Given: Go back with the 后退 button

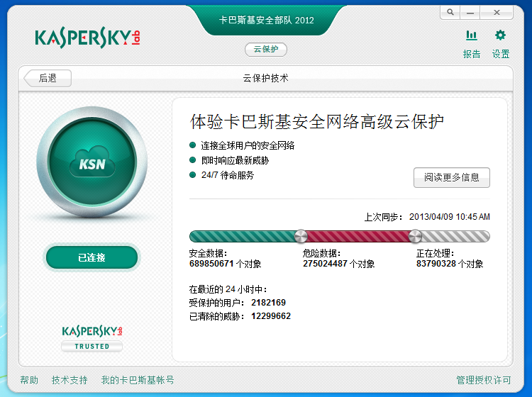Looking at the screenshot, I should [48, 78].
